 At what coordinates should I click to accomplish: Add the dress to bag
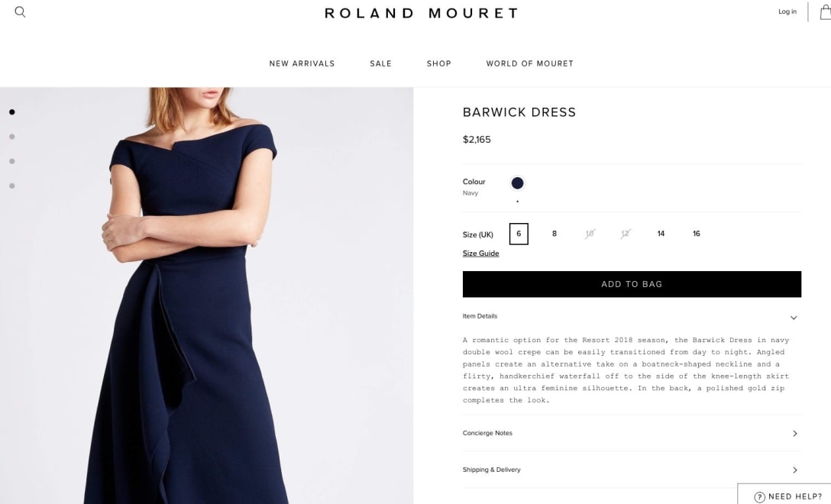632,284
